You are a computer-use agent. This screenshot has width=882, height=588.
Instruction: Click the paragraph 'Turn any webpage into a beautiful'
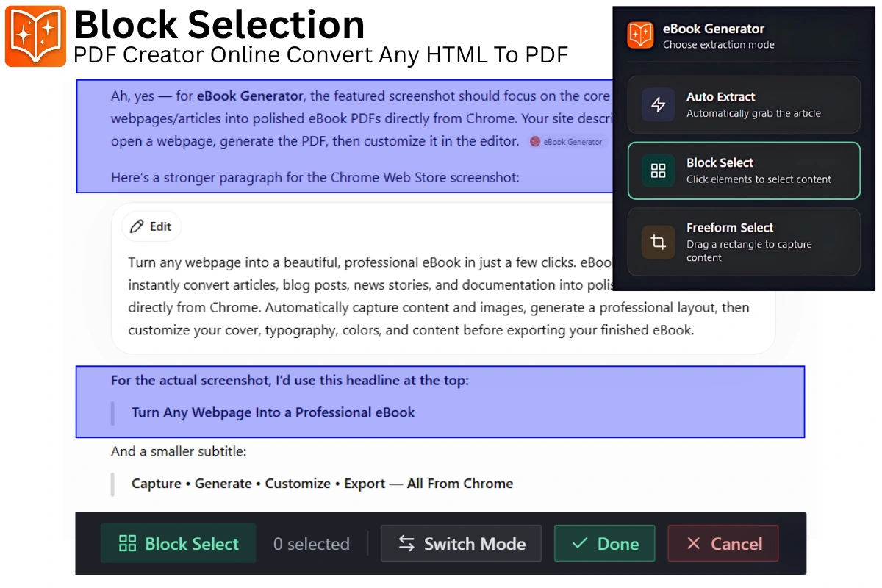pyautogui.click(x=438, y=296)
